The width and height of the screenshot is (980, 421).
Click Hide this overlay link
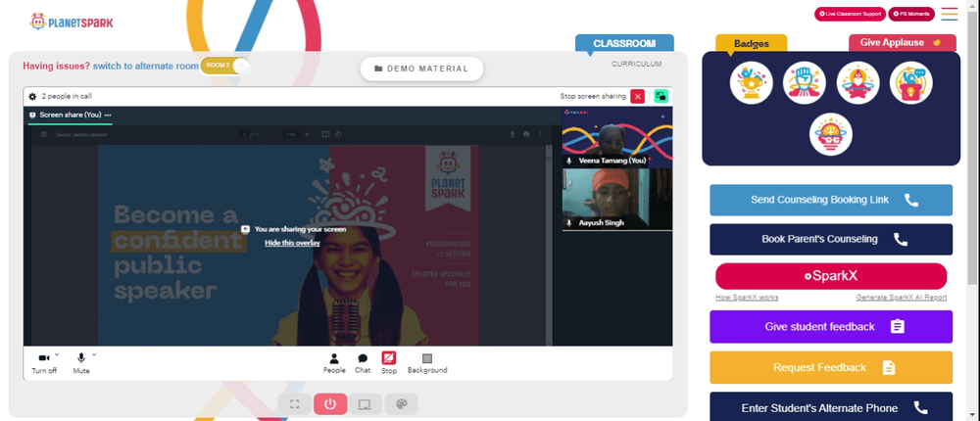pyautogui.click(x=292, y=243)
